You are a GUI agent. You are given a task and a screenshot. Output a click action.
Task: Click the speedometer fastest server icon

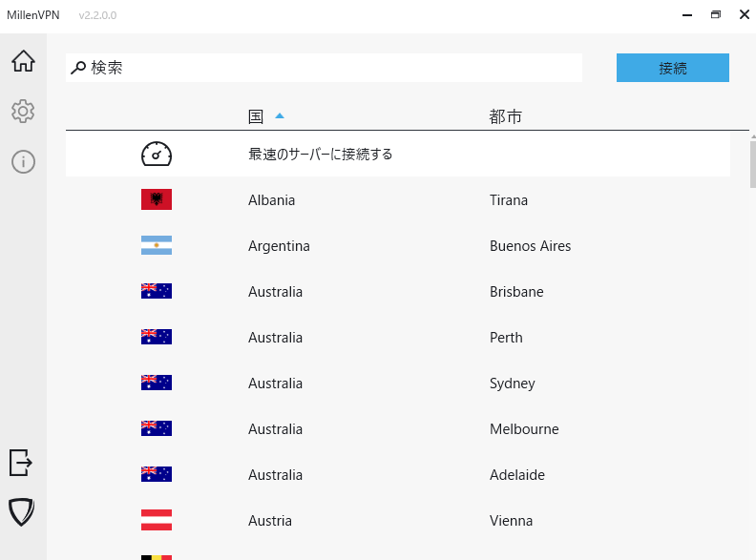(156, 154)
